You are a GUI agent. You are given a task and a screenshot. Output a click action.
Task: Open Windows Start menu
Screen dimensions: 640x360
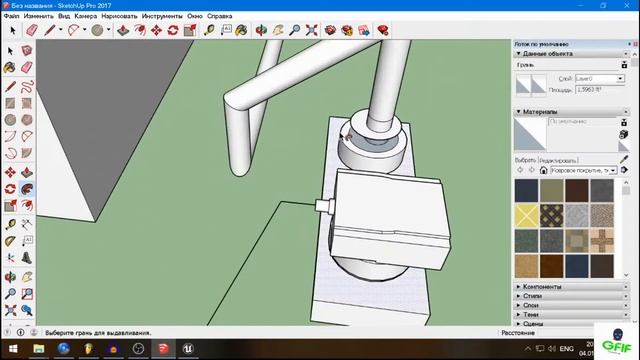coord(13,349)
